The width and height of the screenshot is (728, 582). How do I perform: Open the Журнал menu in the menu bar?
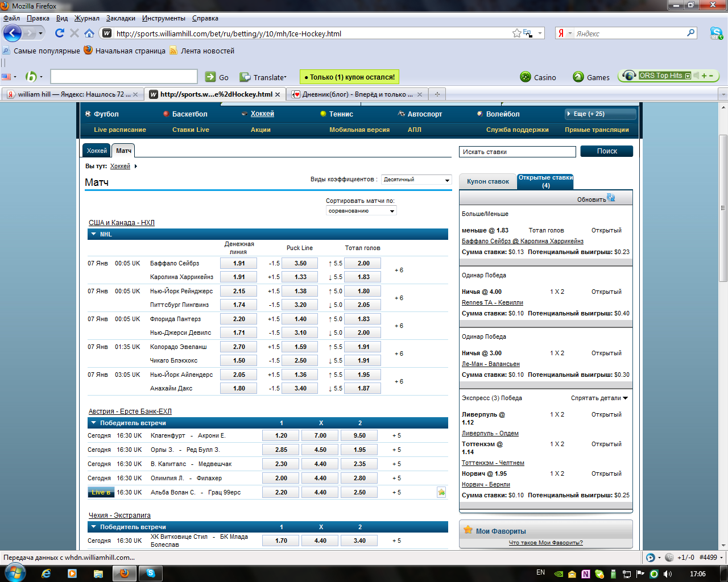[x=86, y=18]
